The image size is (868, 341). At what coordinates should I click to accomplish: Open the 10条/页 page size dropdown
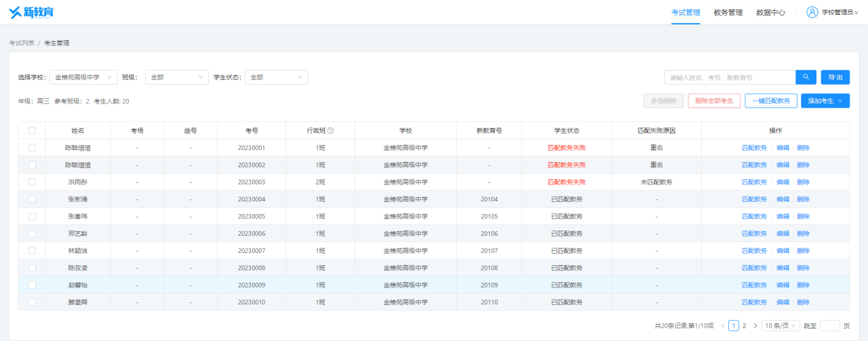point(781,325)
